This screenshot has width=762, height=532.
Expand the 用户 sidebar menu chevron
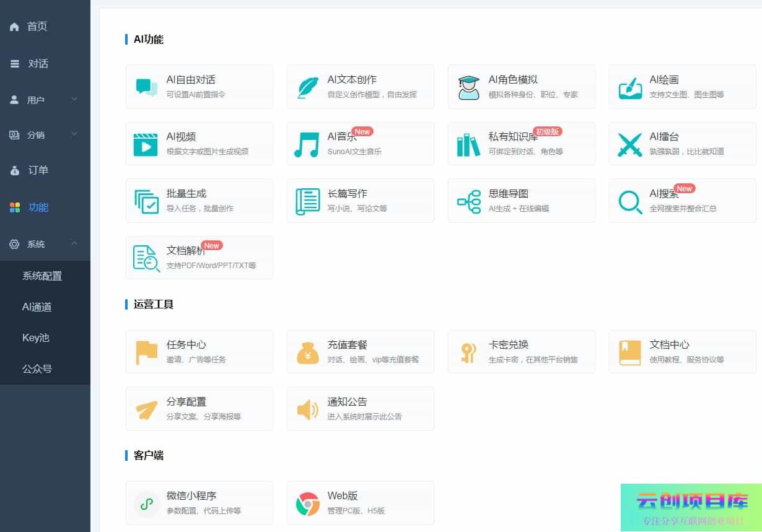pos(74,99)
